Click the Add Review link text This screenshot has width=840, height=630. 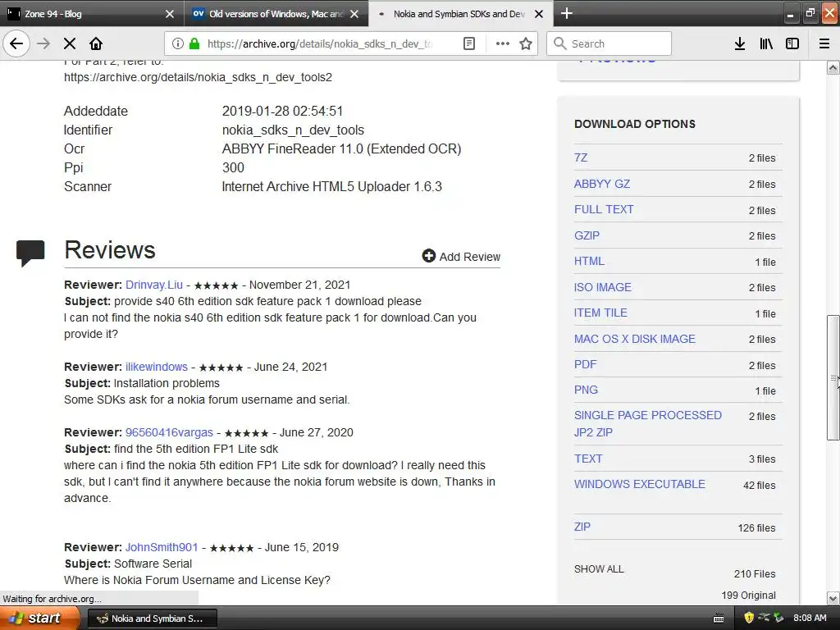point(470,257)
